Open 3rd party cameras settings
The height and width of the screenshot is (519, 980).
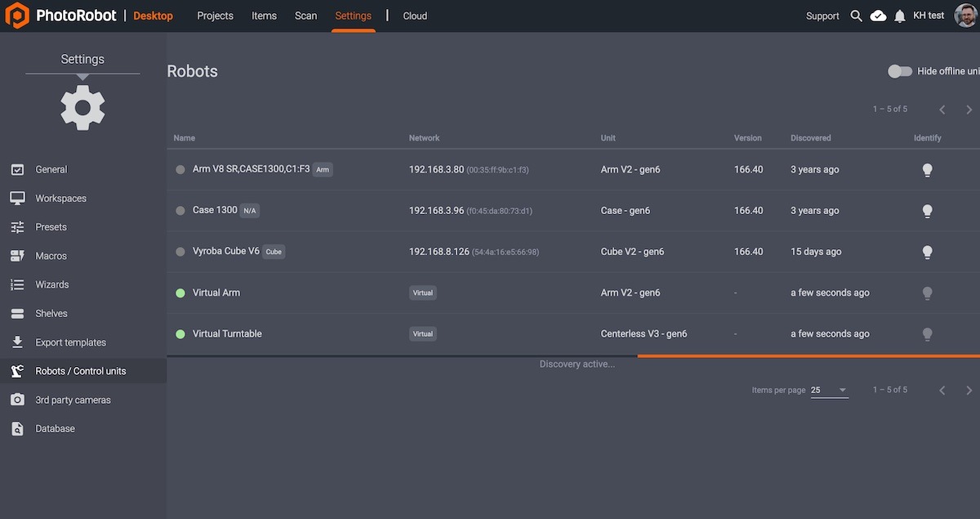73,400
